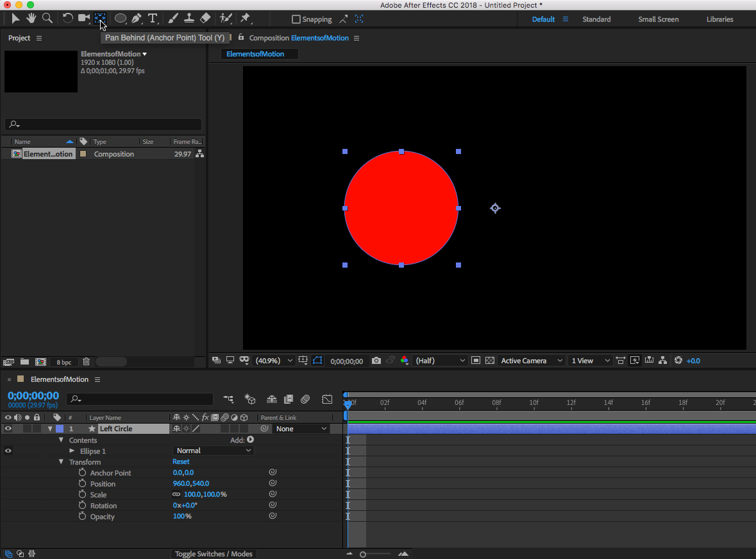Collapse the Transform property group
Viewport: 756px width, 559px height.
62,462
